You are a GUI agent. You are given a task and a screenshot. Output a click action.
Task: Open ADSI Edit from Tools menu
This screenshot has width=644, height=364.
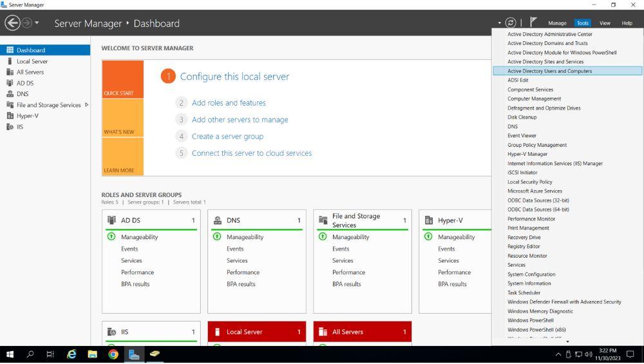click(x=518, y=80)
